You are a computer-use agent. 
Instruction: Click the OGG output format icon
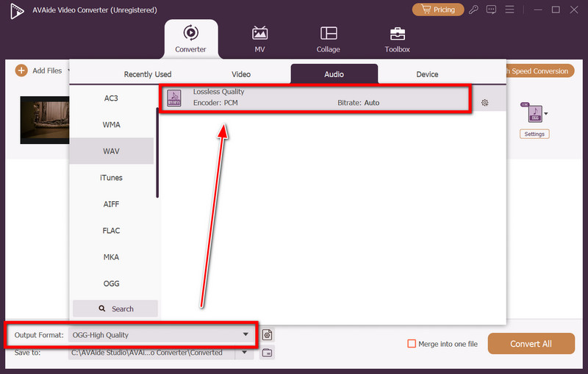[x=534, y=113]
